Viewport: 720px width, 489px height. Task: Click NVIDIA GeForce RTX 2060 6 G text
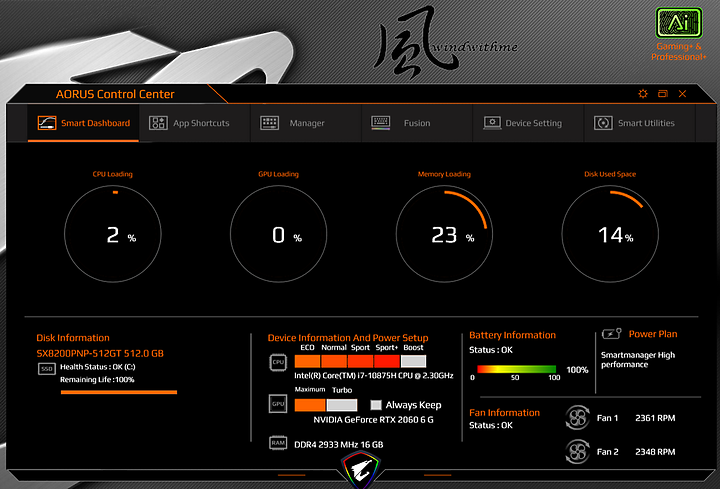click(373, 420)
